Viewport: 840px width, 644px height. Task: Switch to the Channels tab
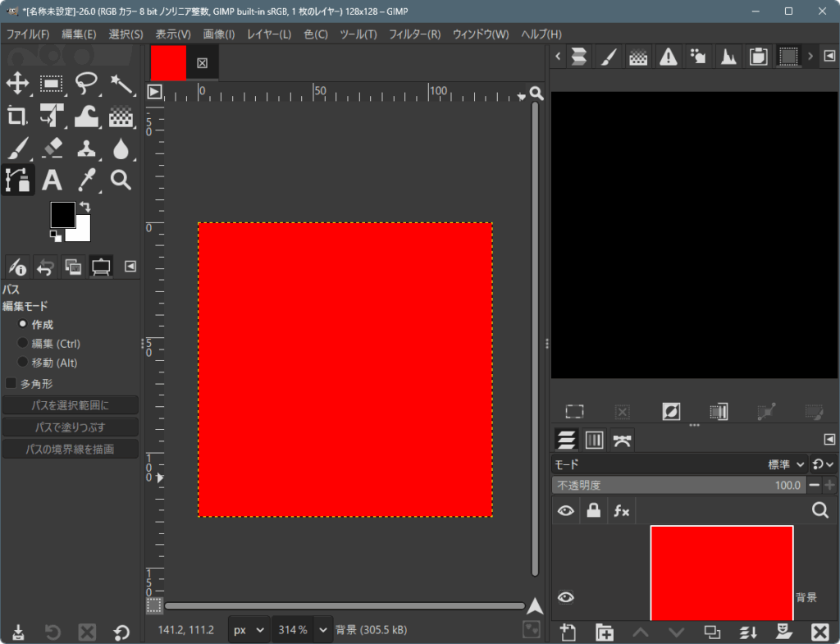click(x=594, y=440)
